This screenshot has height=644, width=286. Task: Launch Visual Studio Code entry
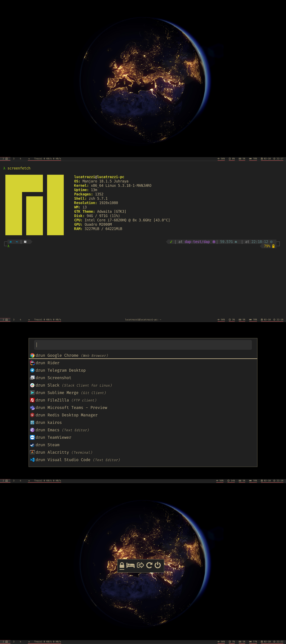tap(69, 460)
